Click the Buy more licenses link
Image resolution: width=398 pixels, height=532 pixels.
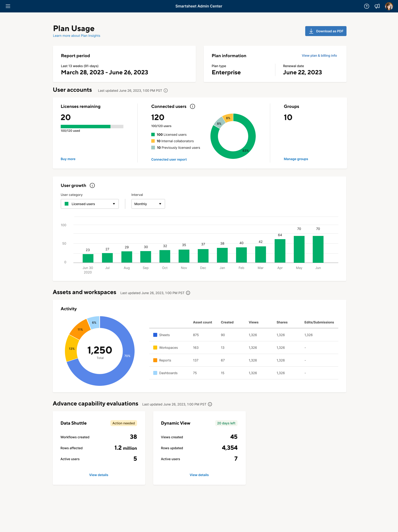click(x=68, y=159)
